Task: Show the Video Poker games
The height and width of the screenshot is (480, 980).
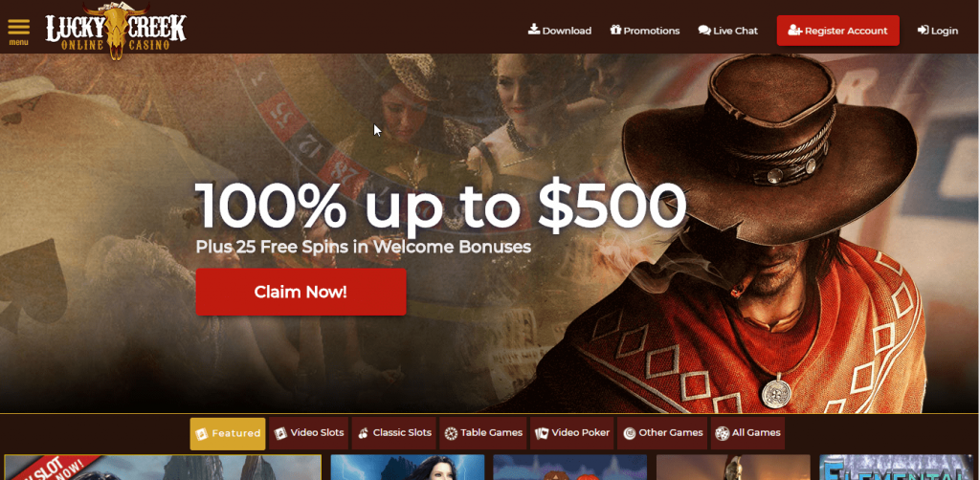Action: coord(572,433)
